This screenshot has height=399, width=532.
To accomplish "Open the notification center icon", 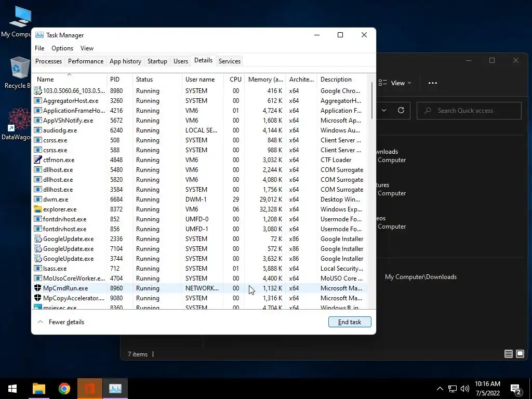I will tap(516, 389).
